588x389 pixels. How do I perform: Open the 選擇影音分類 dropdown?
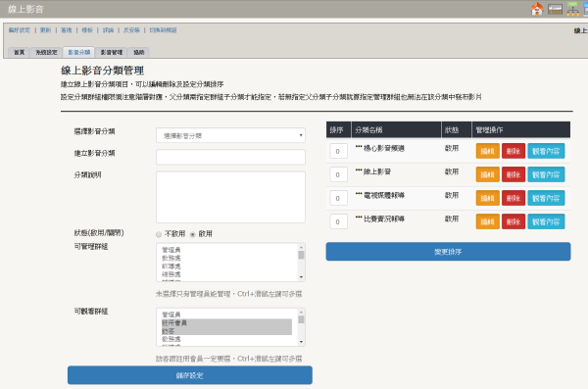tap(230, 135)
